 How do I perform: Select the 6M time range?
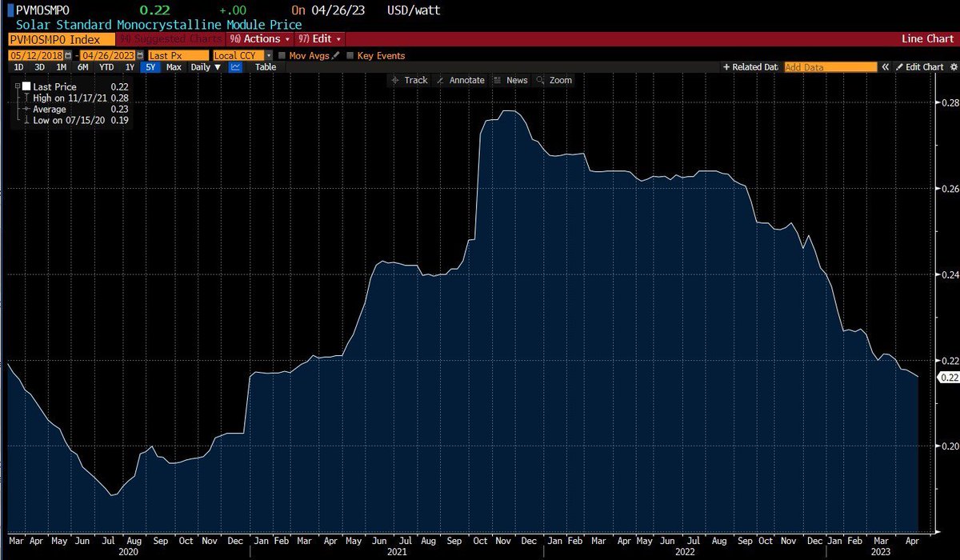click(x=82, y=67)
